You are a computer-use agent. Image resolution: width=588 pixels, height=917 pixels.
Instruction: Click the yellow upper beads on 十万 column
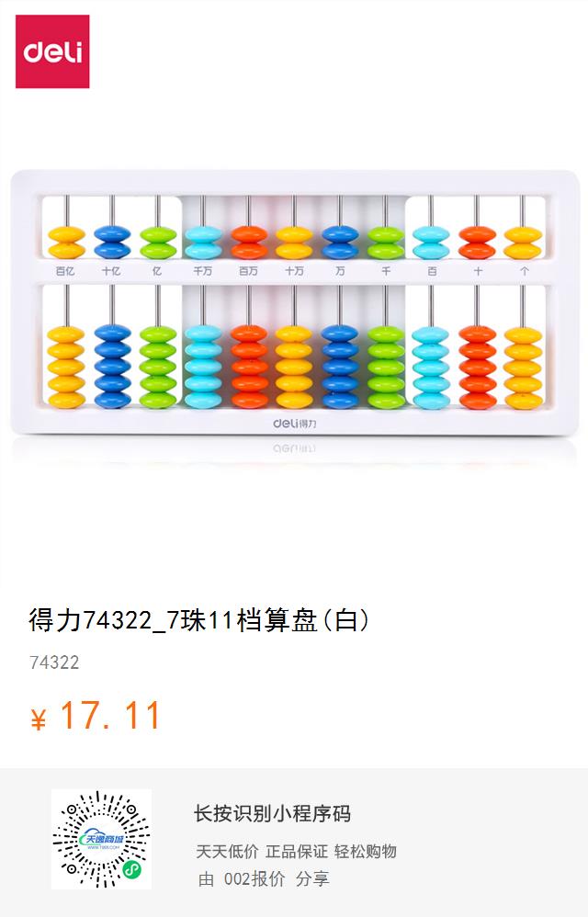[294, 243]
